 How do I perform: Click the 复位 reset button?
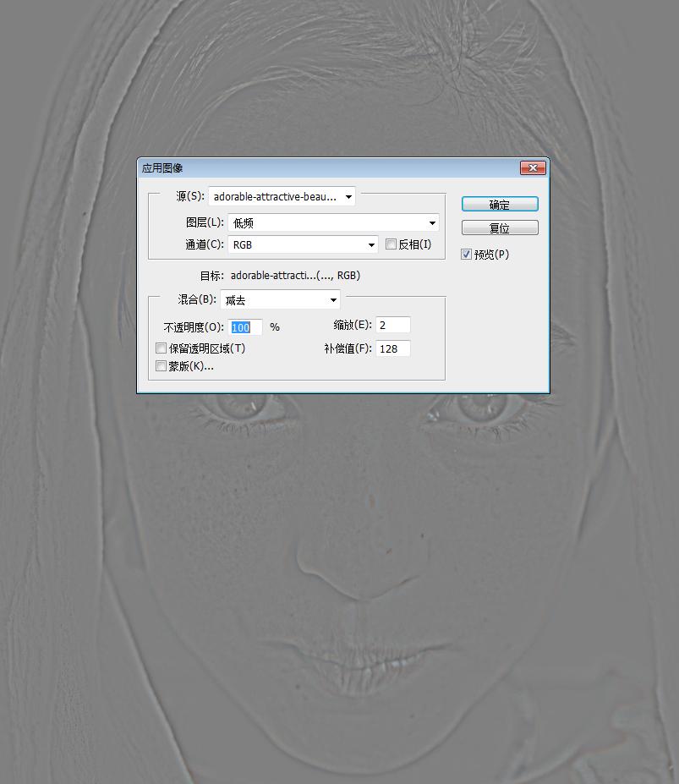(500, 228)
